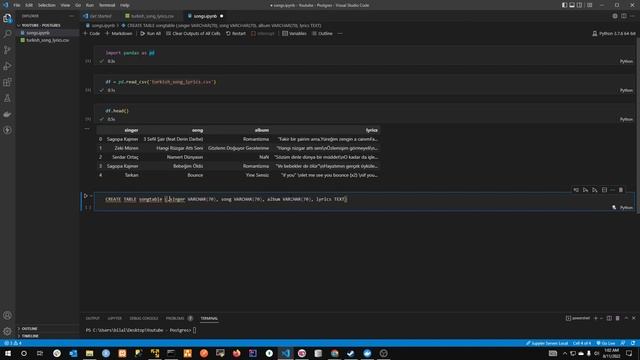Split the active cell

pos(604,190)
